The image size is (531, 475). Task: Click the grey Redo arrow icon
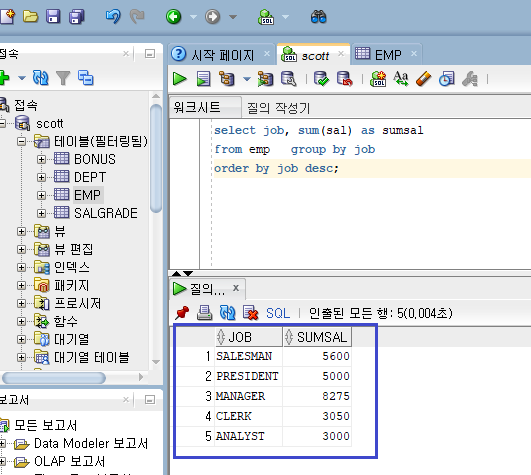tap(137, 16)
